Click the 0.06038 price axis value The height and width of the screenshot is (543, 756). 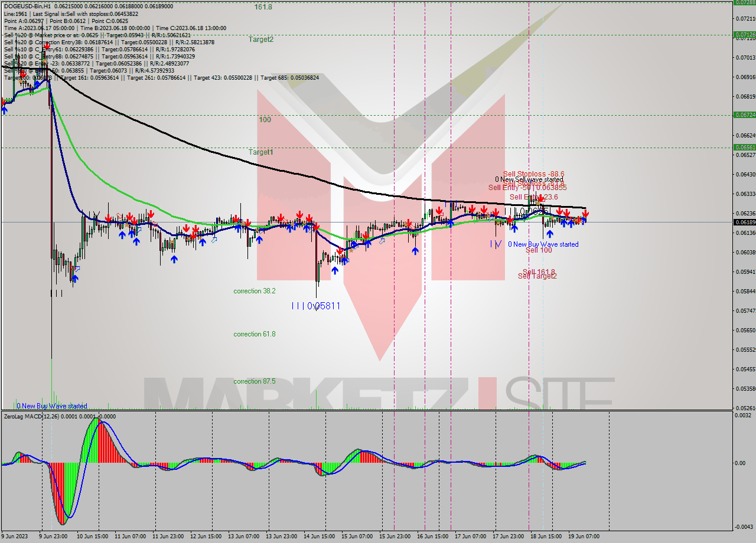pos(745,252)
